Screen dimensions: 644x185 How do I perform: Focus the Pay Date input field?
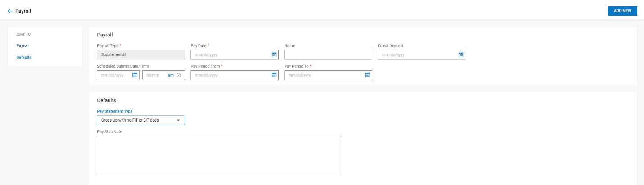pos(235,55)
